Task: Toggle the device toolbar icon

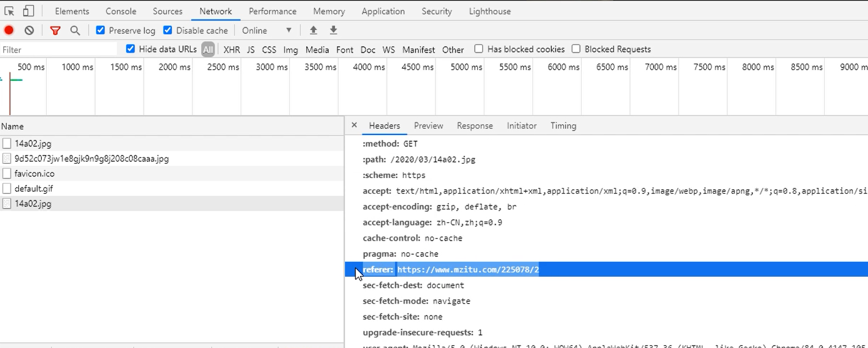Action: (x=28, y=11)
